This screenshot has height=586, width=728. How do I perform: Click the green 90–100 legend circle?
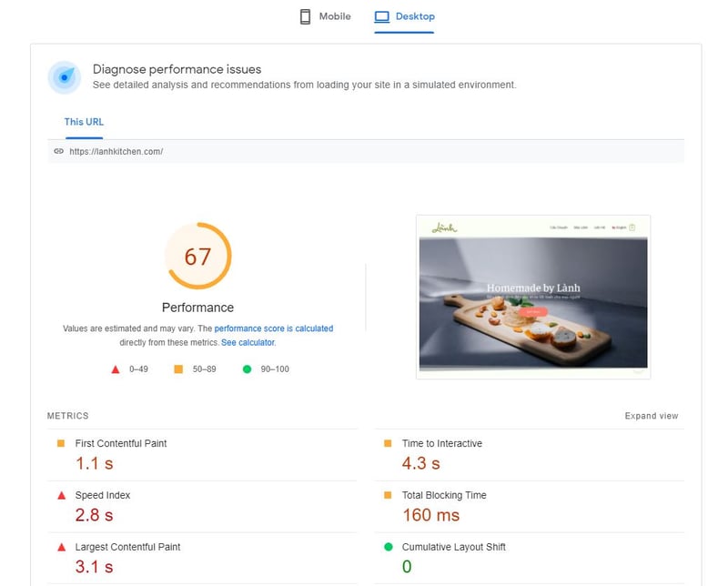tap(248, 369)
